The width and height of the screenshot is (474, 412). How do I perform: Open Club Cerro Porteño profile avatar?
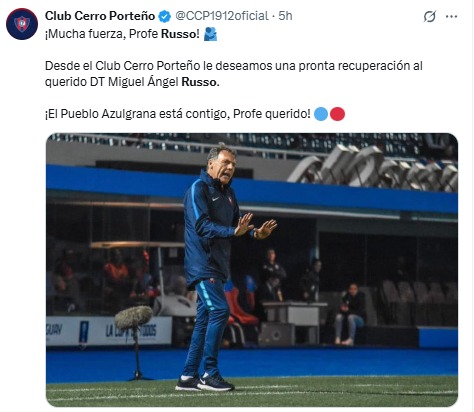[22, 24]
